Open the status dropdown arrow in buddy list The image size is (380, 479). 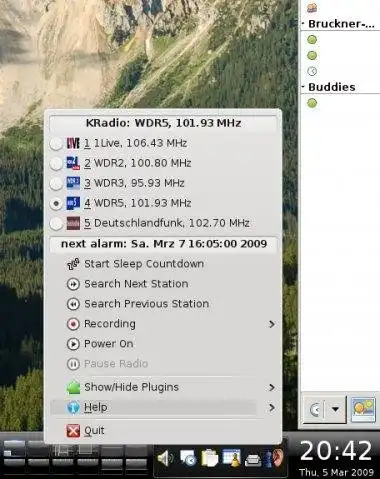click(335, 409)
